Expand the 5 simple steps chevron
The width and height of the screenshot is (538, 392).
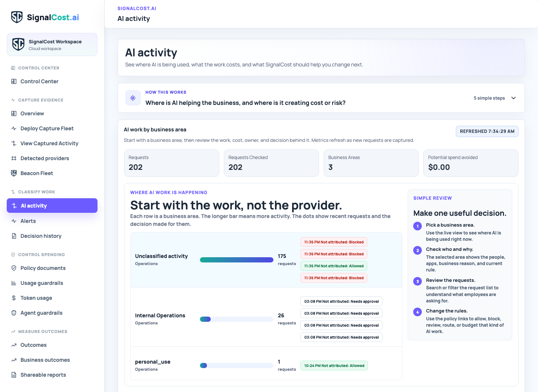pos(514,98)
